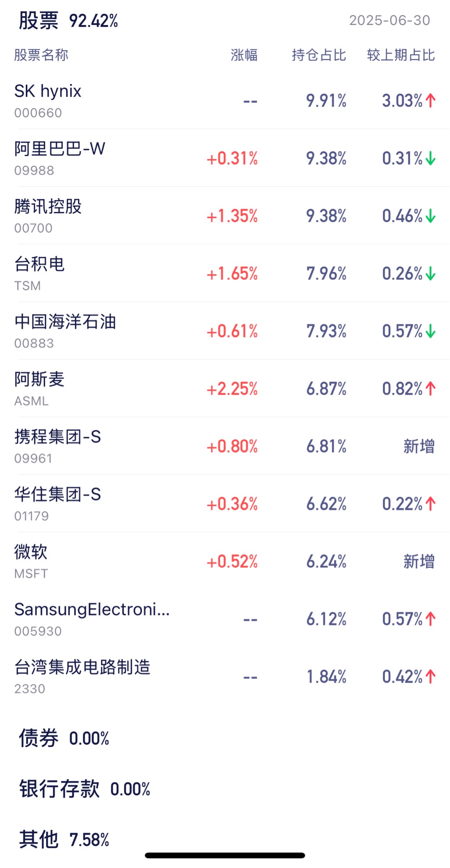Click the red up arrow beside 0.82%
This screenshot has width=450, height=868.
pos(431,388)
